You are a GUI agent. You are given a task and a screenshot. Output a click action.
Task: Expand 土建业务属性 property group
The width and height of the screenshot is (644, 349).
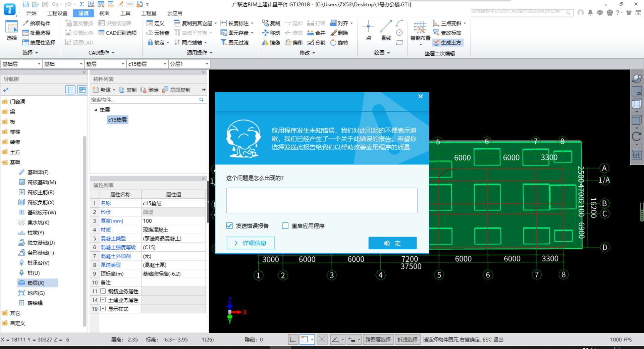(x=103, y=300)
